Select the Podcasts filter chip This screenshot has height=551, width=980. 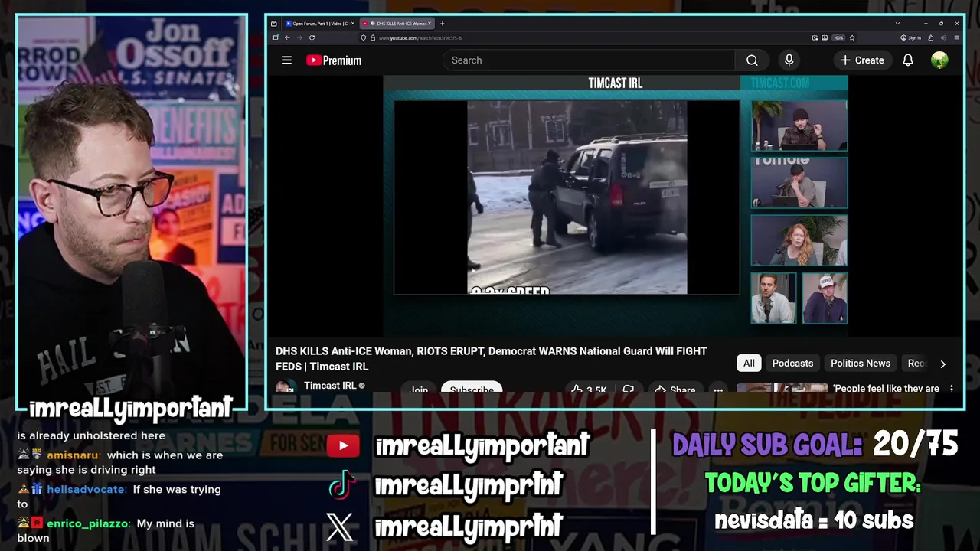point(792,364)
